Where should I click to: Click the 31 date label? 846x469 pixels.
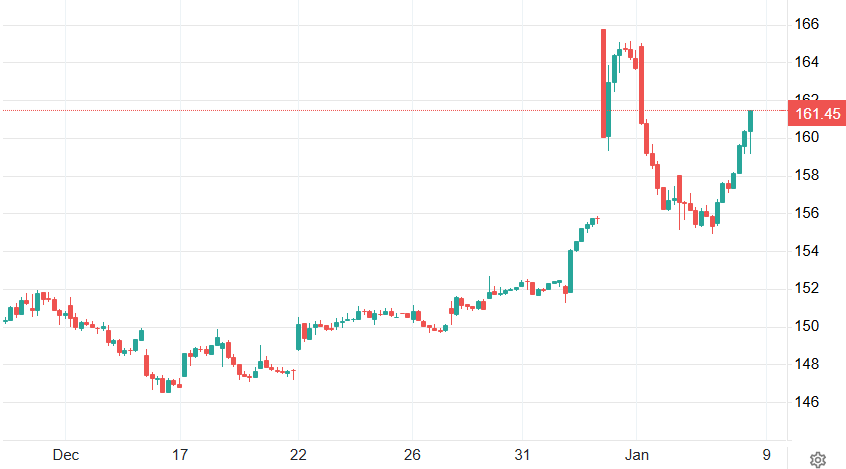(x=521, y=455)
